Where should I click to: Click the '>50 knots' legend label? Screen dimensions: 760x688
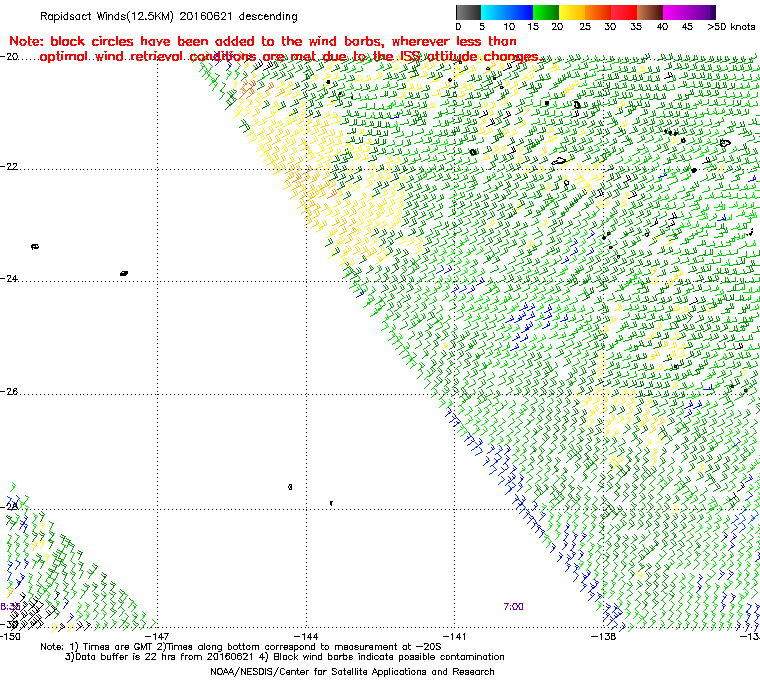[731, 27]
